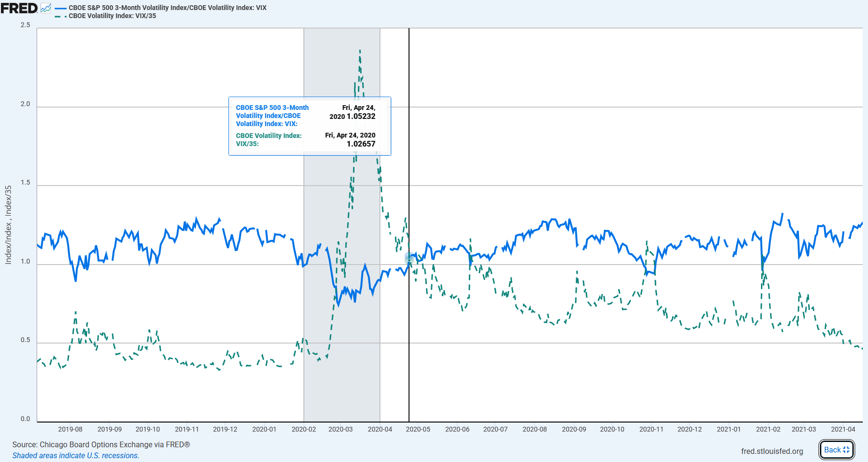This screenshot has width=868, height=462.
Task: Click the 2019-12 x-axis label
Action: 225,429
